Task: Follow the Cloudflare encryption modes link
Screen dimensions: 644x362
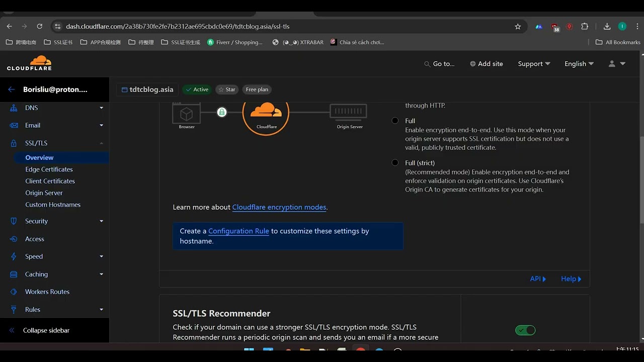Action: 279,207
